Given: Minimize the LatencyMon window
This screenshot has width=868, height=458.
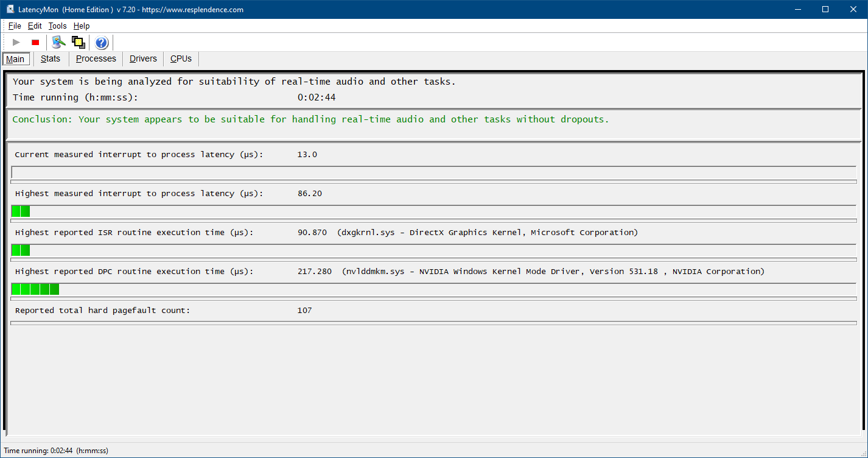Looking at the screenshot, I should coord(797,9).
